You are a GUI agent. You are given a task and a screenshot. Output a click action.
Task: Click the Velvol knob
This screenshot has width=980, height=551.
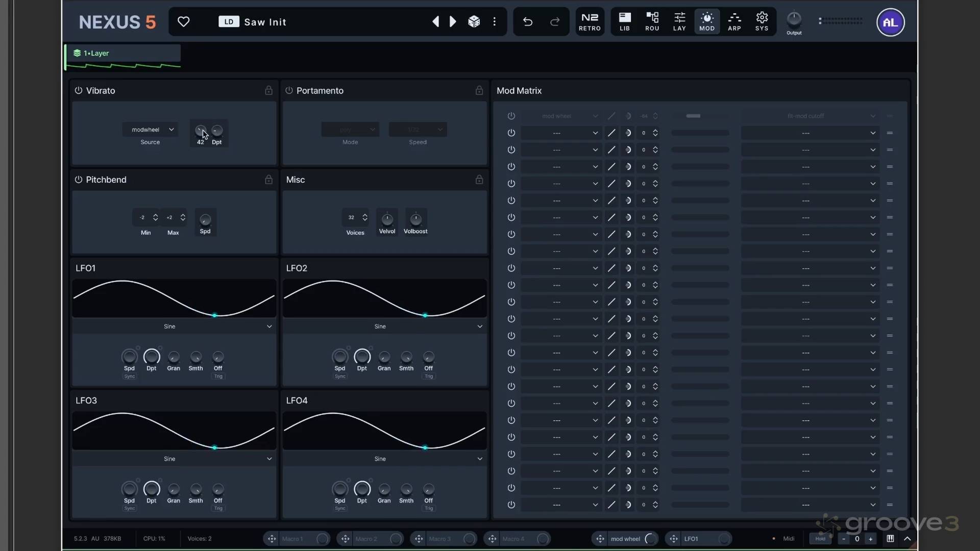387,219
